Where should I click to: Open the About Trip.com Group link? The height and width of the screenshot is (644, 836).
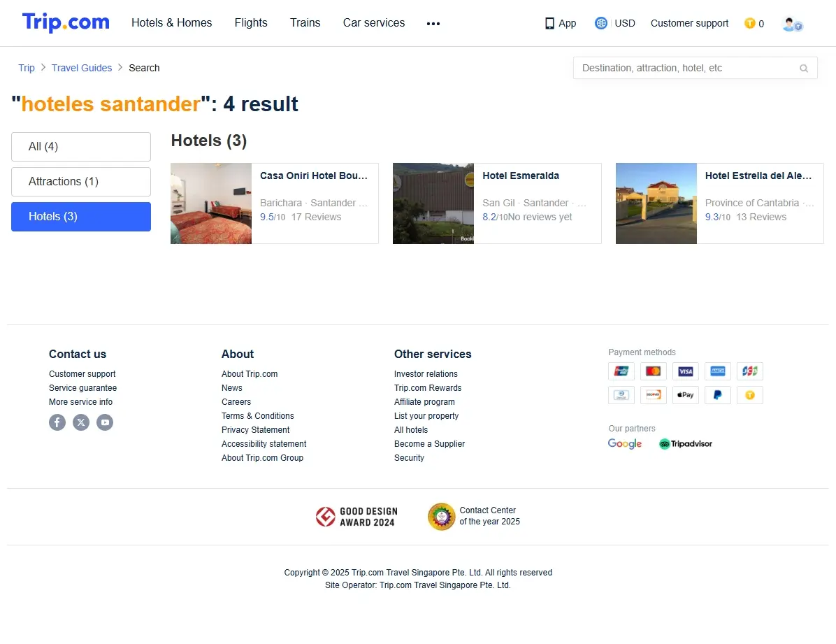pos(262,458)
